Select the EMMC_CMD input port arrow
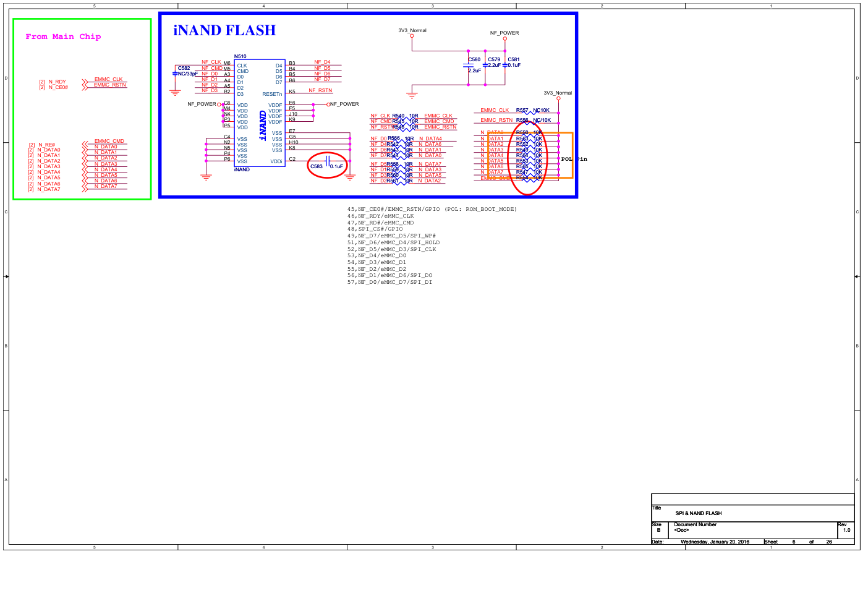The width and height of the screenshot is (868, 614). 85,143
